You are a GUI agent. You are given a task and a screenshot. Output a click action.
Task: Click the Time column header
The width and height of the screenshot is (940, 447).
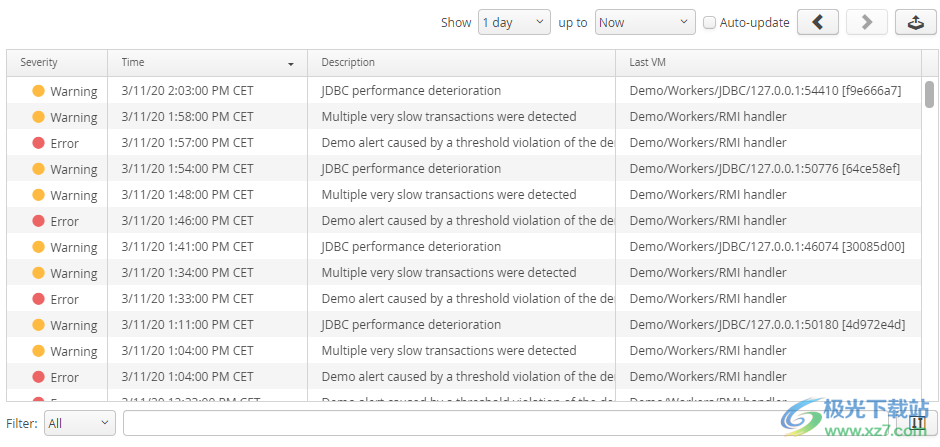click(x=207, y=62)
